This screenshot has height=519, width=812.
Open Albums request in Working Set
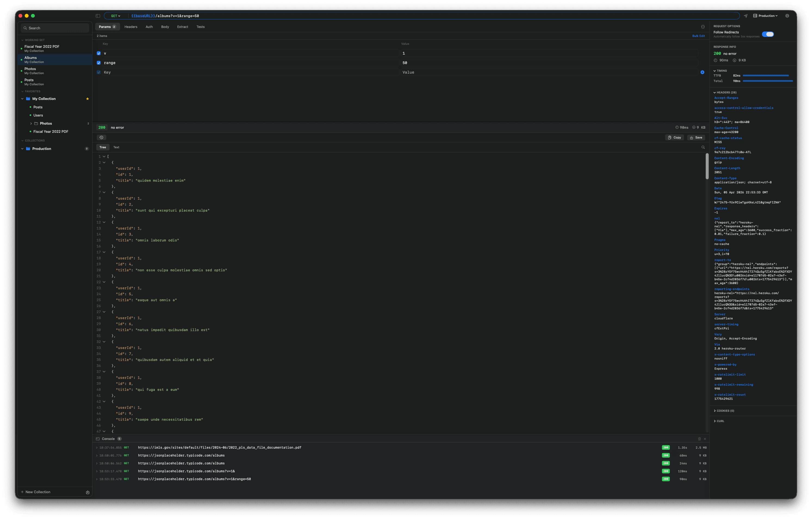pos(55,60)
